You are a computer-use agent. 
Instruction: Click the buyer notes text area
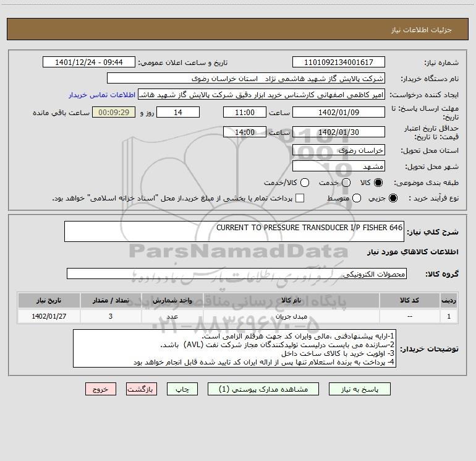click(x=234, y=348)
